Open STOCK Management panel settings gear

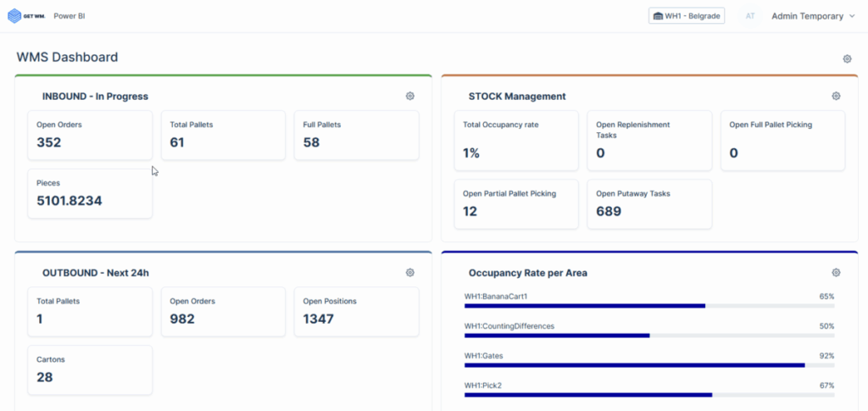(835, 96)
